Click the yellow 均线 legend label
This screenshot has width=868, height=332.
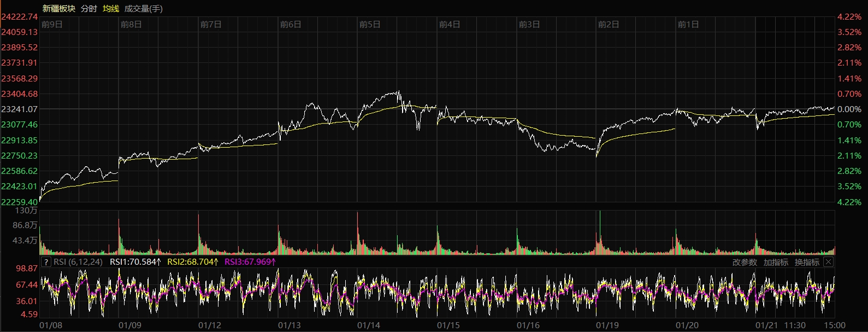(111, 8)
